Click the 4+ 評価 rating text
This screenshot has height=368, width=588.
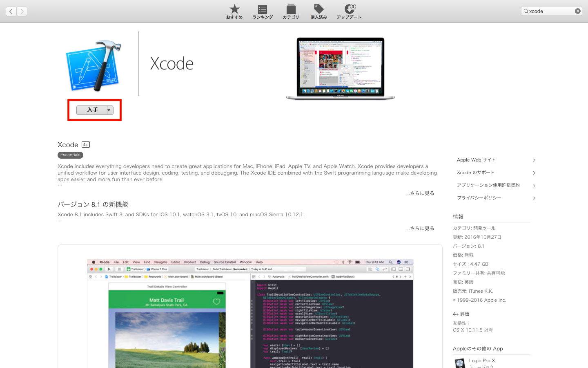461,314
